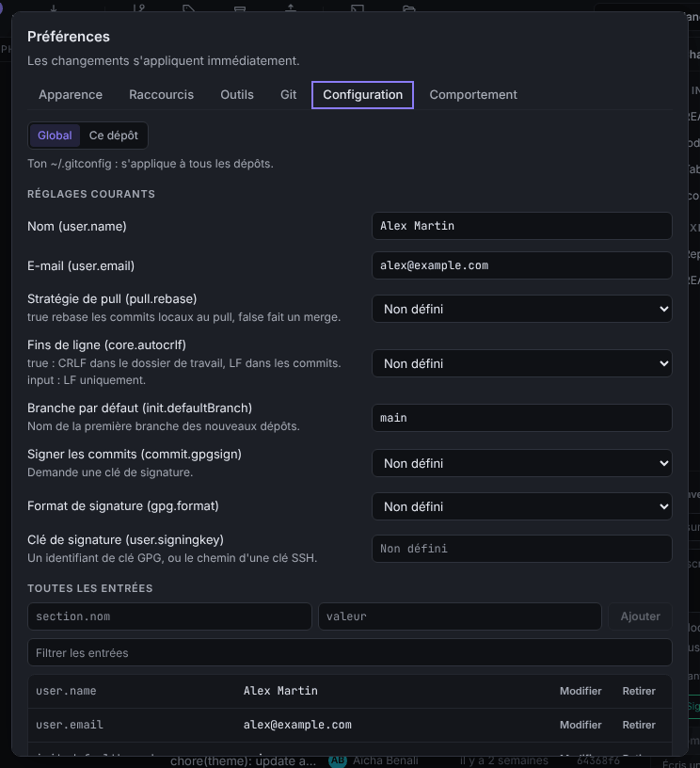Click Retirer for user.name entry

coord(639,691)
